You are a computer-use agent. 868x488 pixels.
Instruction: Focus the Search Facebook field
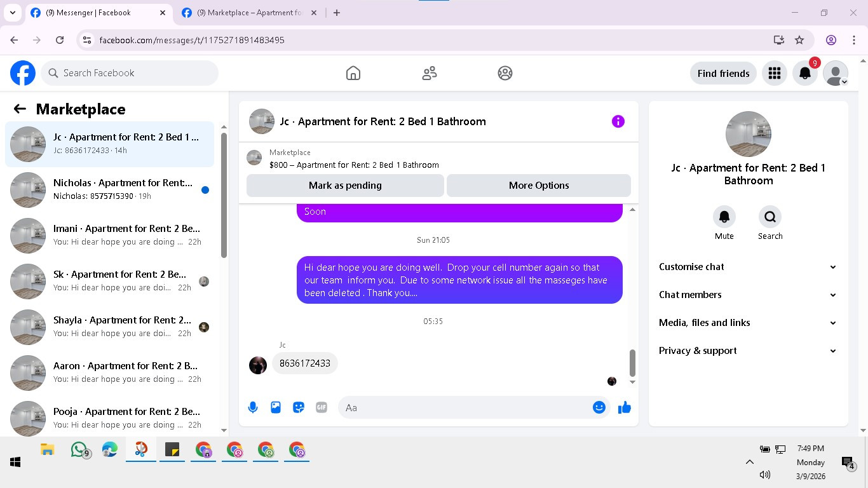coord(130,73)
